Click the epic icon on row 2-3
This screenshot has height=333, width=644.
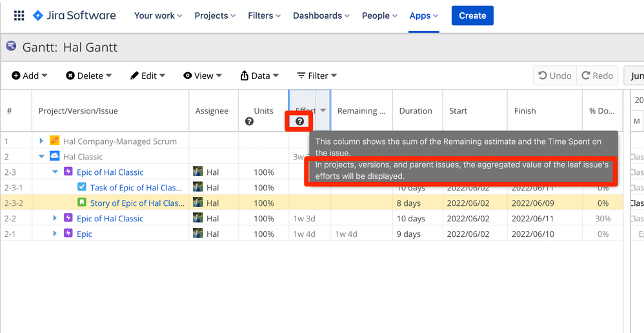point(68,172)
